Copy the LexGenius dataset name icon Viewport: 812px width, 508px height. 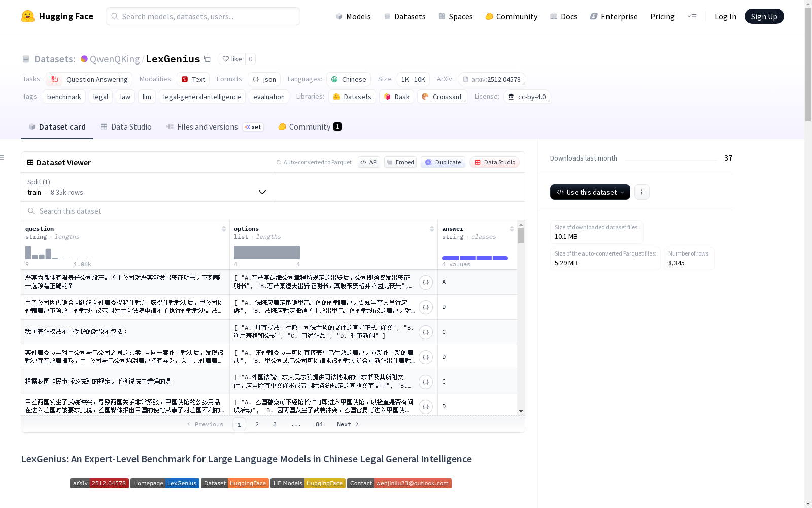pyautogui.click(x=207, y=59)
